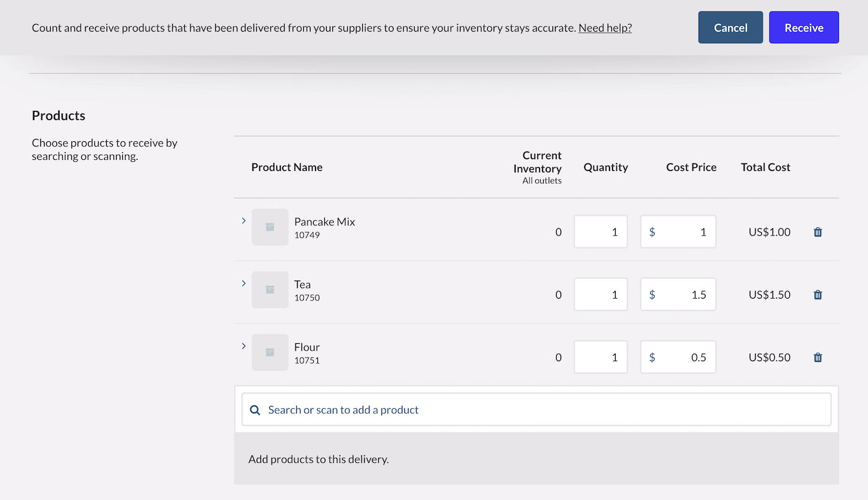The width and height of the screenshot is (868, 500).
Task: Click the Receive button
Action: click(804, 27)
